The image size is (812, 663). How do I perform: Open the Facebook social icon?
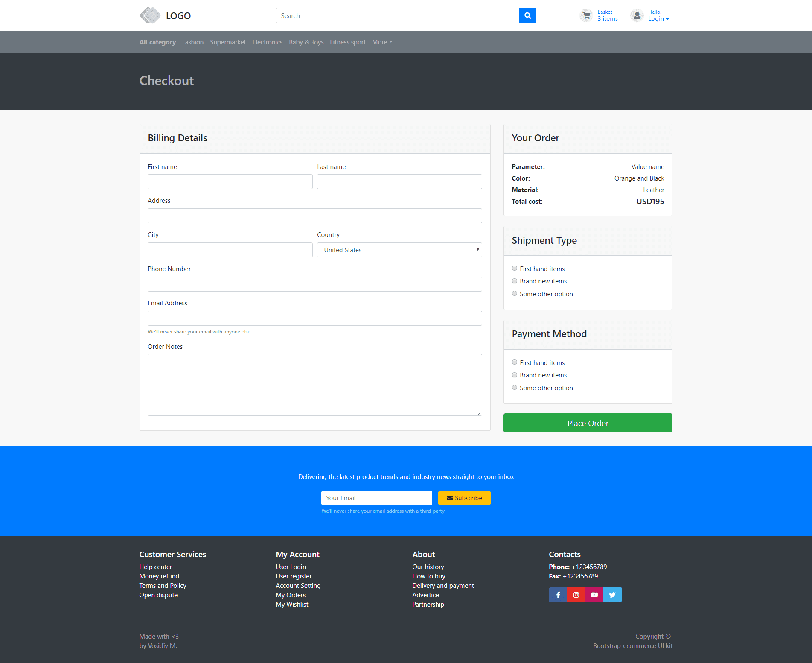point(558,595)
